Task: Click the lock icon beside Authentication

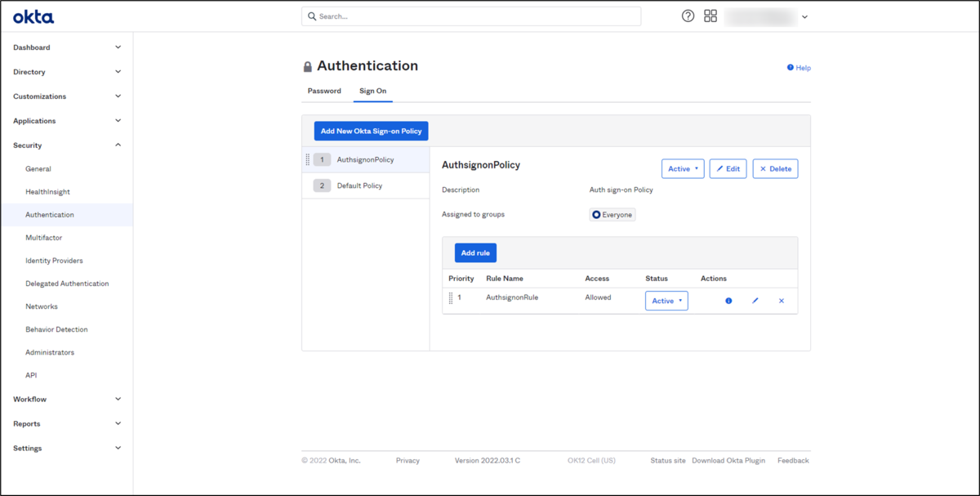Action: coord(308,67)
